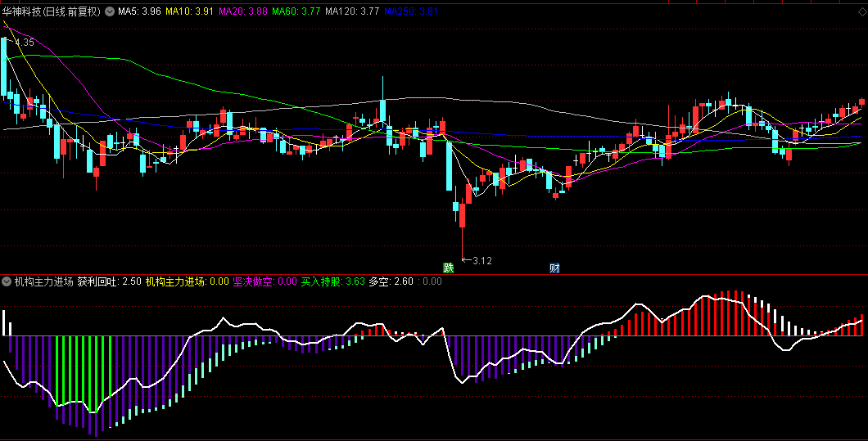Viewport: 868px width, 441px height.
Task: Click the green 跌 event marker icon
Action: 448,268
